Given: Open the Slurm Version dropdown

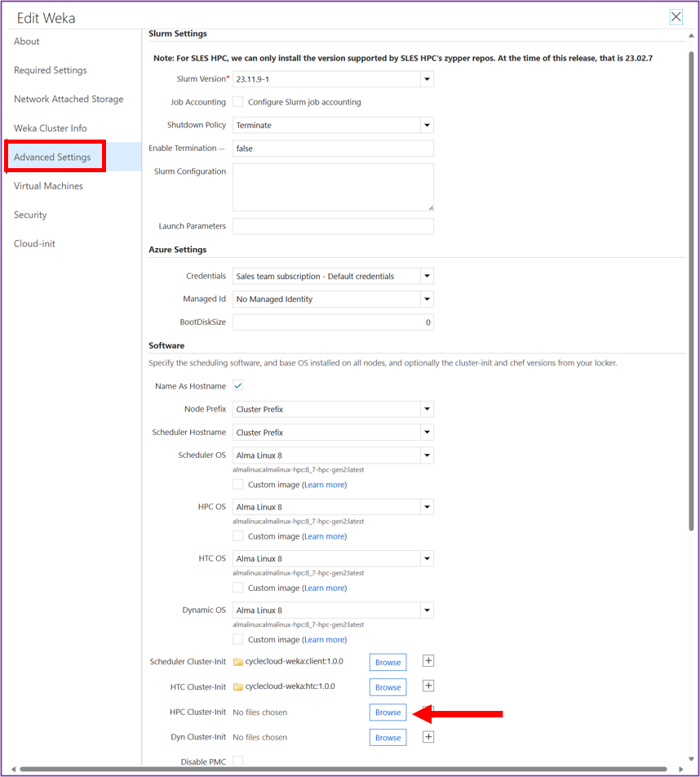Looking at the screenshot, I should [426, 79].
